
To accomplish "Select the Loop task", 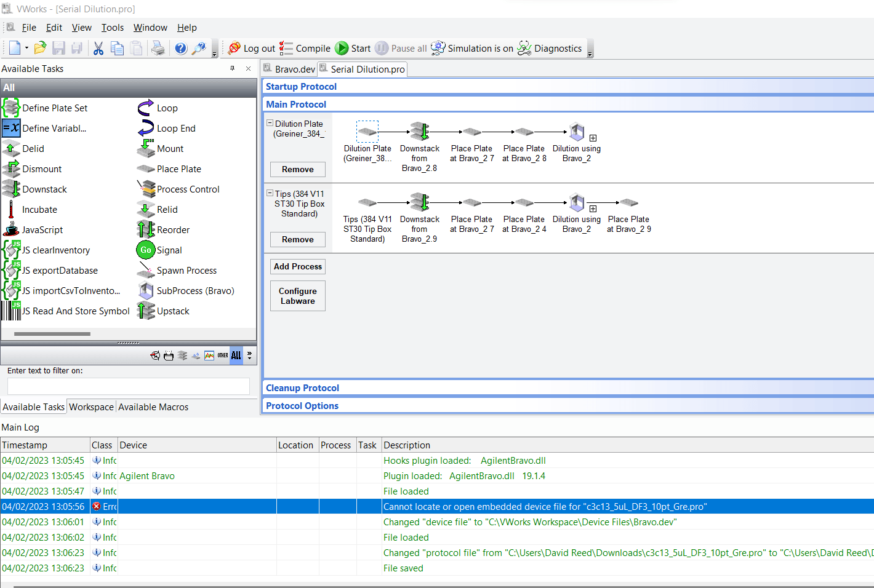I will [x=158, y=108].
